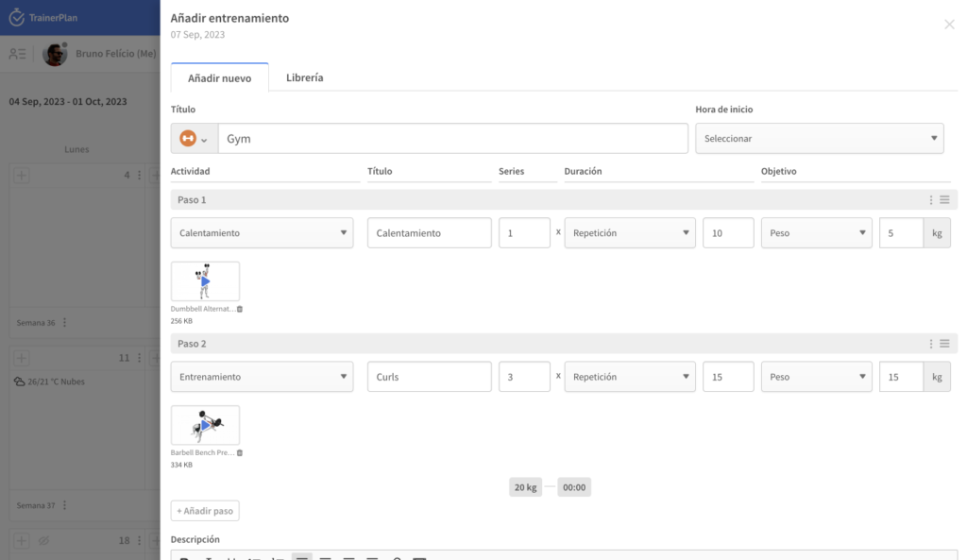Open day 11 three-dot menu
This screenshot has width=967, height=560.
point(140,358)
